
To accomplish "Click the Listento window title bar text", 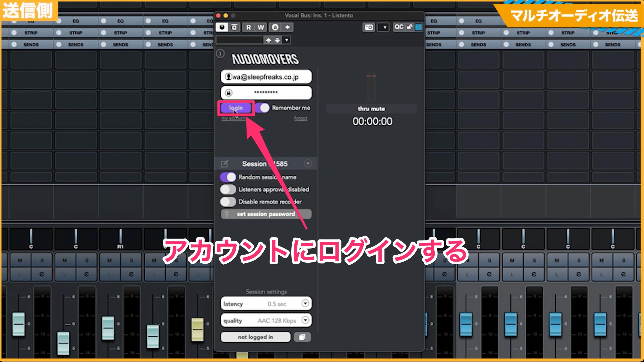I will [x=319, y=16].
